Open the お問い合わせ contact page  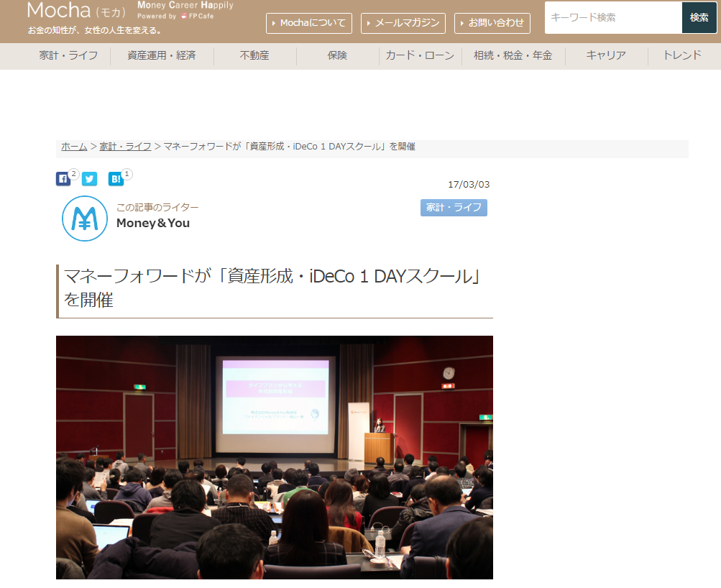coord(492,23)
